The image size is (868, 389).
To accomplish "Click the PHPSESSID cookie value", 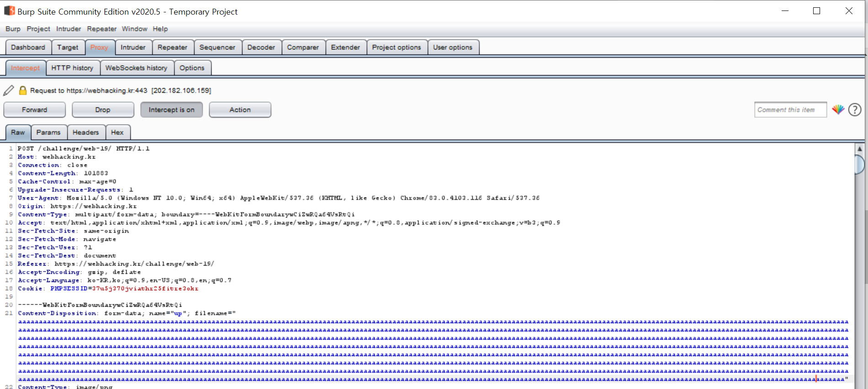I will pos(145,288).
